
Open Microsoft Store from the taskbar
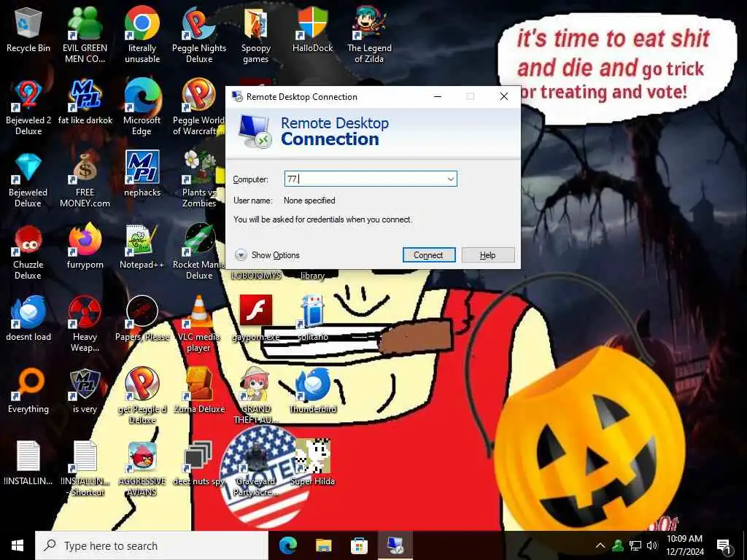click(359, 545)
